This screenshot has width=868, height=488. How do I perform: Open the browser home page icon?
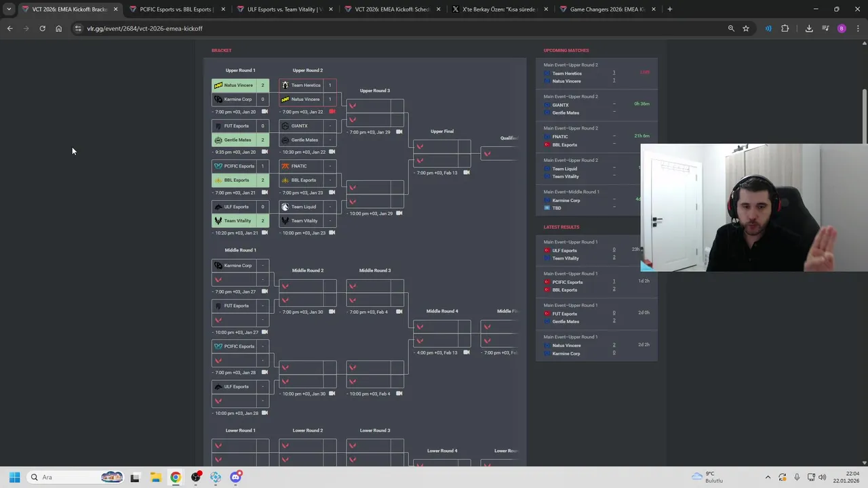[58, 28]
